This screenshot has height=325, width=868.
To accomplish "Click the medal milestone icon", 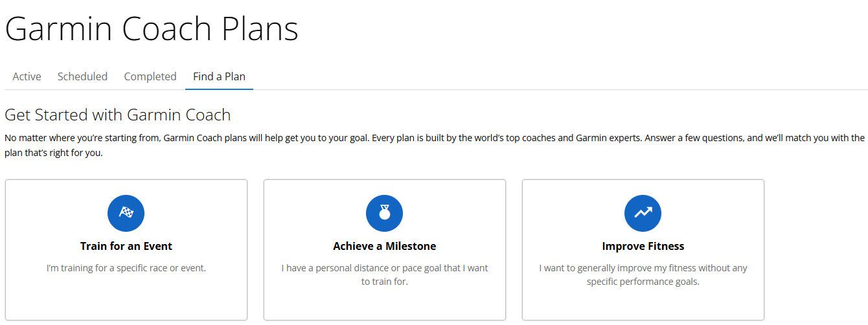I will [x=384, y=213].
